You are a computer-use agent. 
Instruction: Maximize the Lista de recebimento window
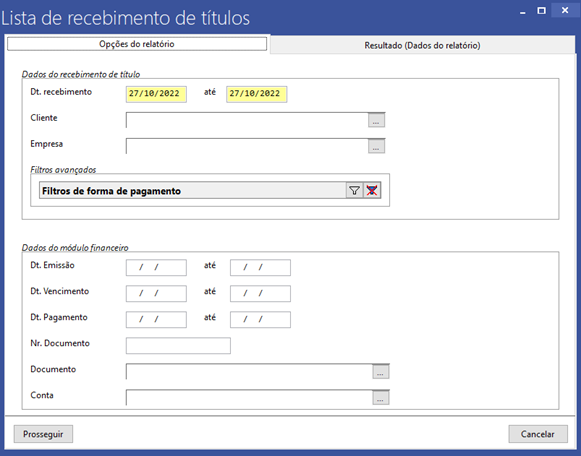pyautogui.click(x=541, y=11)
